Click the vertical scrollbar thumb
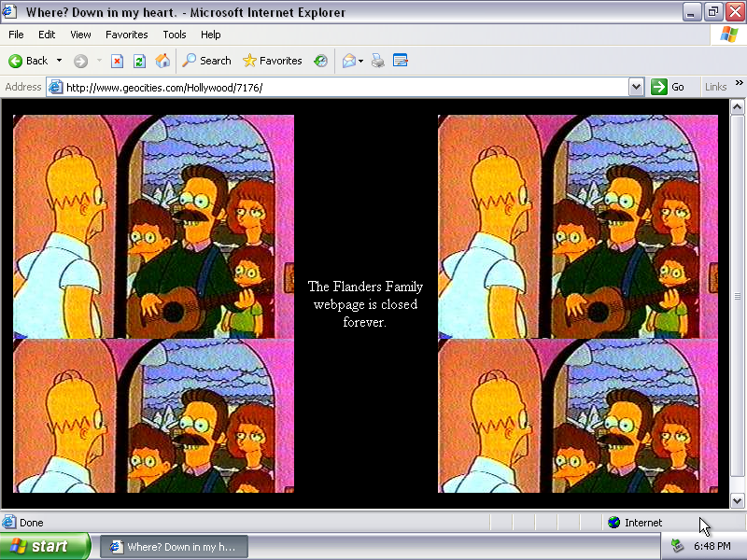 (737, 295)
